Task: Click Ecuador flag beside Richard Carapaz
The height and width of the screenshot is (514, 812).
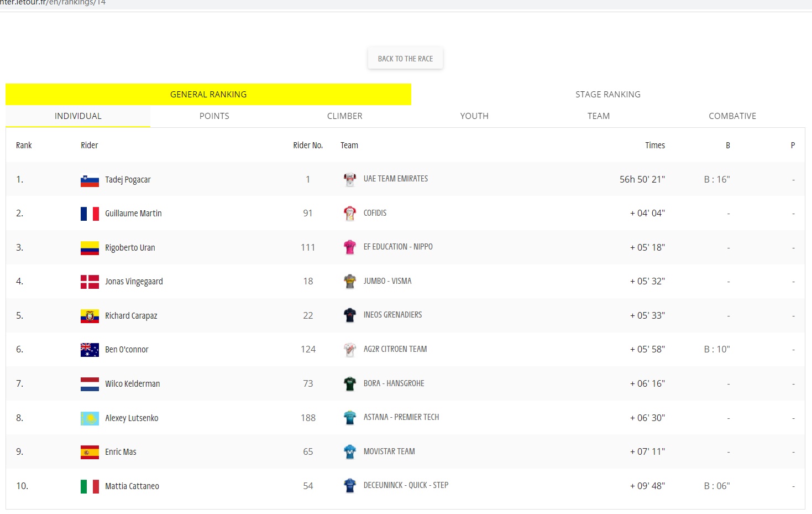Action: pos(90,316)
